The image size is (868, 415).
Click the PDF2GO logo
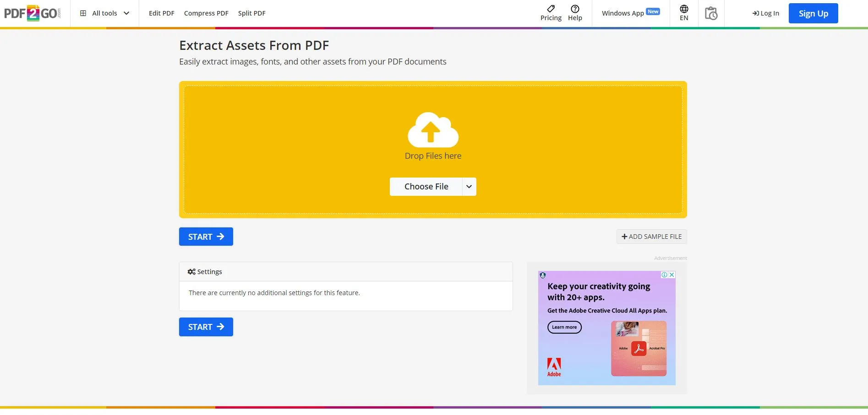[x=32, y=13]
